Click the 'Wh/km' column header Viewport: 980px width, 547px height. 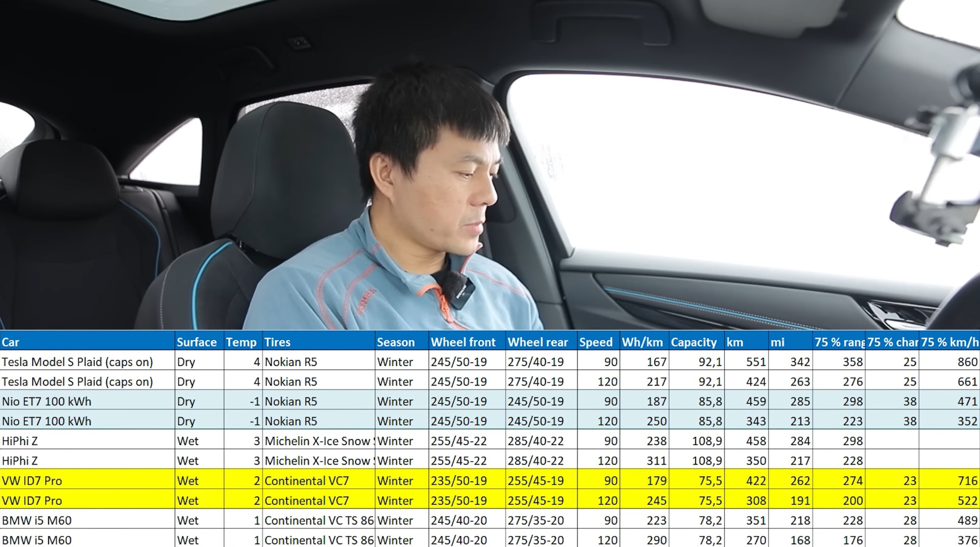click(x=645, y=342)
